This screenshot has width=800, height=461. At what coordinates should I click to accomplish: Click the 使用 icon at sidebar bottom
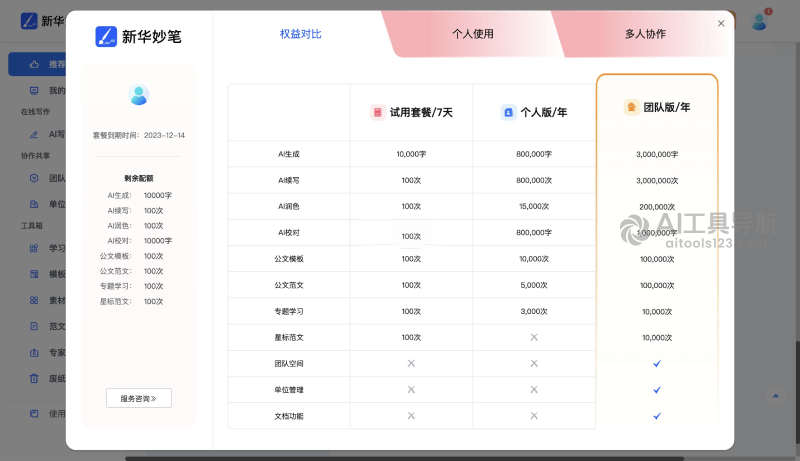coord(34,414)
